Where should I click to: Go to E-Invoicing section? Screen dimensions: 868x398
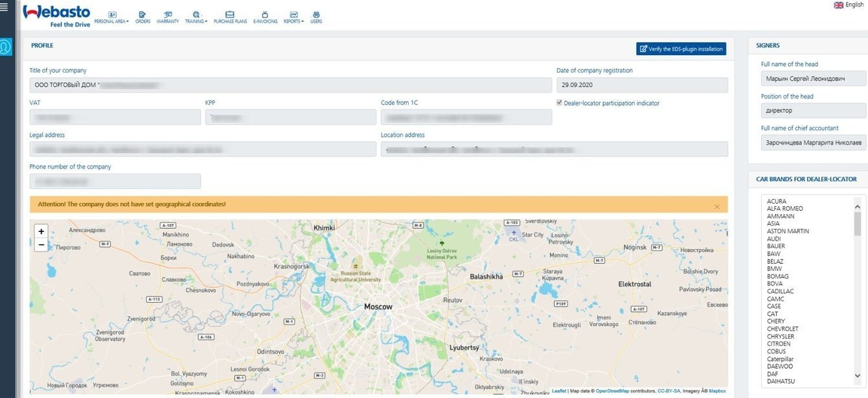click(265, 18)
